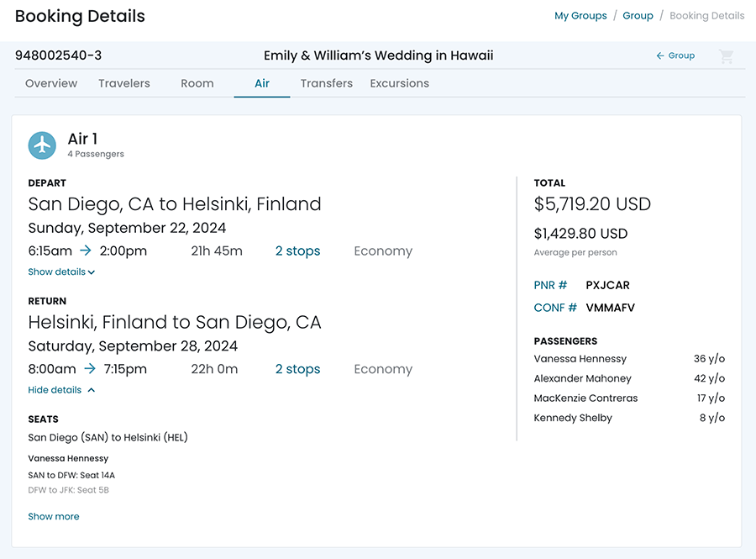This screenshot has height=559, width=756.
Task: Click 2 stops on the departing flight
Action: point(297,251)
